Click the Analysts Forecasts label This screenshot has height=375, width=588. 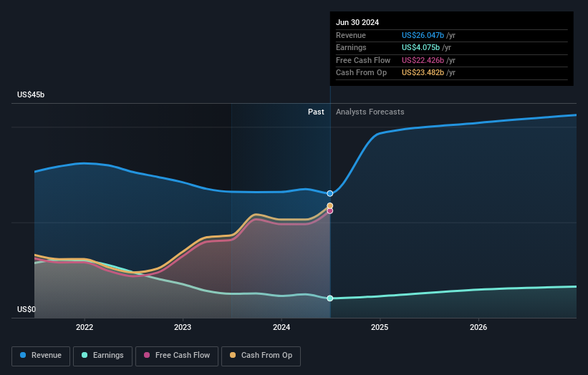point(370,112)
